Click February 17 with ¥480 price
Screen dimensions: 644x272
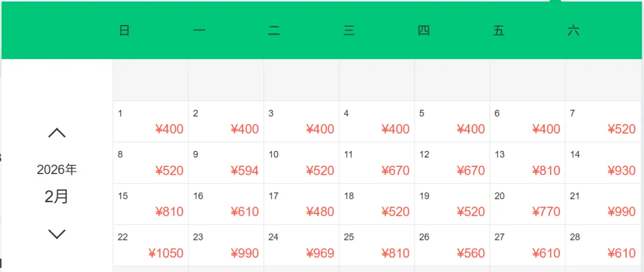[x=301, y=204]
